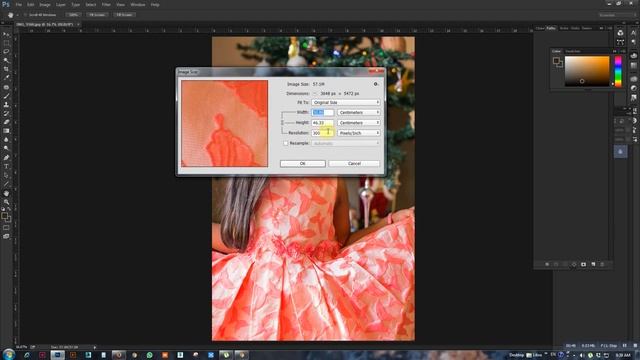
Task: Select the Crop tool
Action: [x=6, y=69]
